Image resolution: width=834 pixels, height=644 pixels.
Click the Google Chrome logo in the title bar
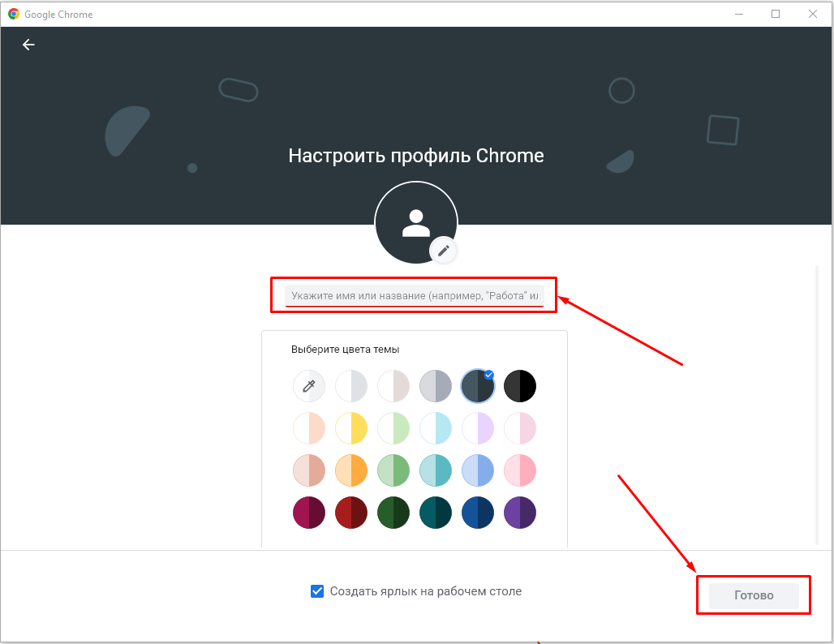tap(14, 15)
